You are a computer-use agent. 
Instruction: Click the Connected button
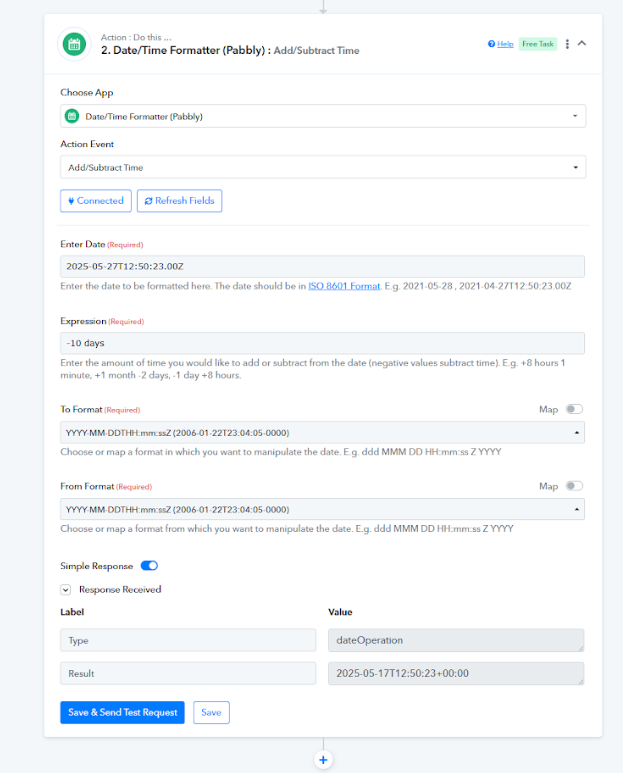point(96,201)
